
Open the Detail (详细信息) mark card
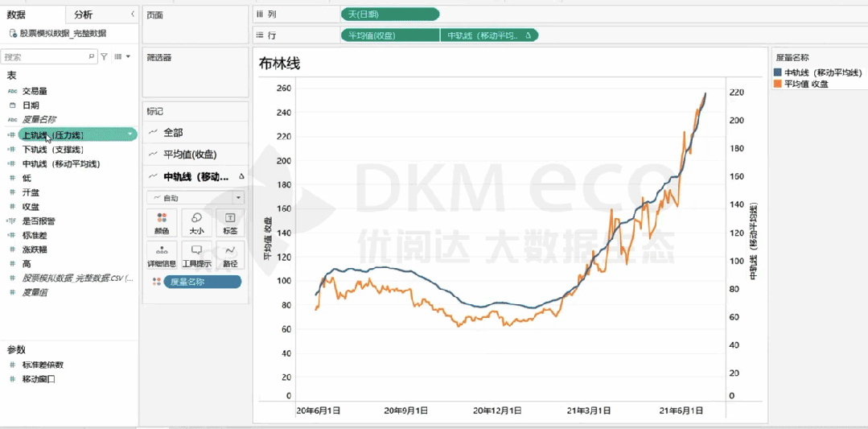162,254
